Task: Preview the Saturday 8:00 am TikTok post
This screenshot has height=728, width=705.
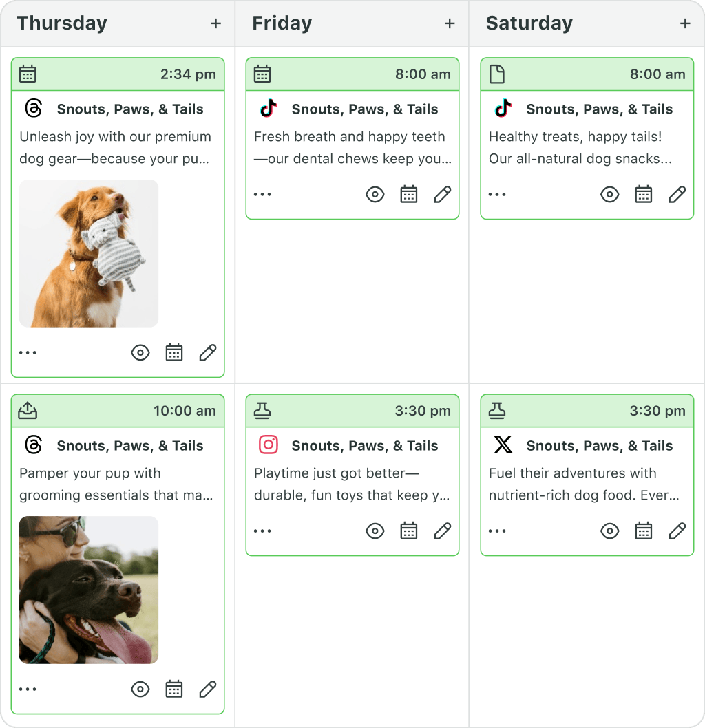Action: tap(610, 195)
